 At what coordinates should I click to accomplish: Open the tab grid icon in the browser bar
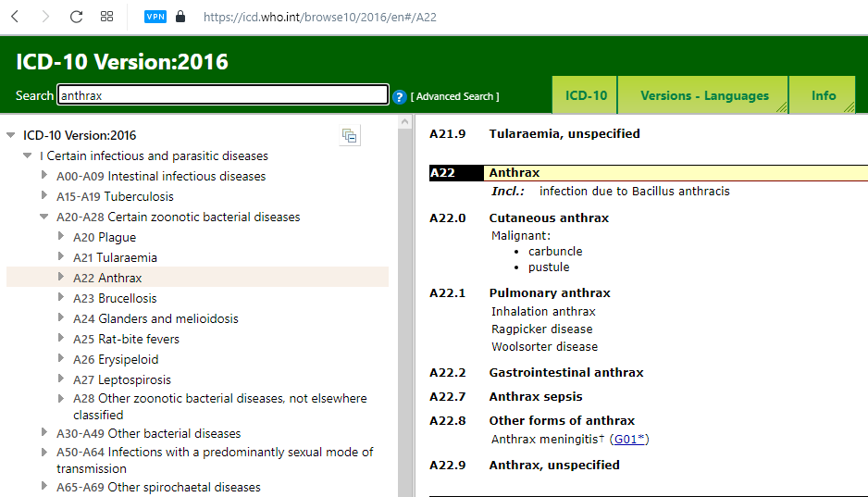point(106,17)
